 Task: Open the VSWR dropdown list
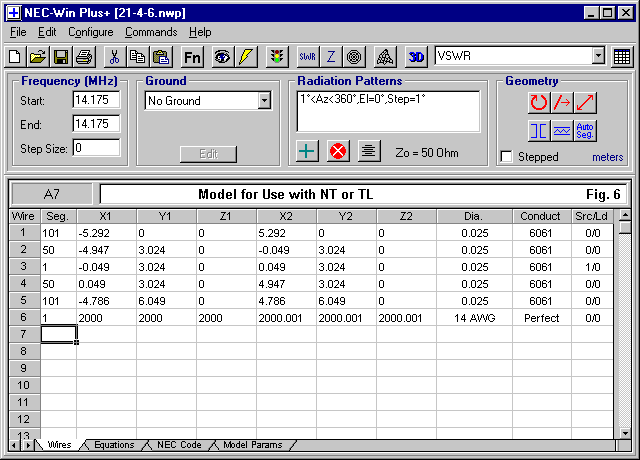coord(598,56)
